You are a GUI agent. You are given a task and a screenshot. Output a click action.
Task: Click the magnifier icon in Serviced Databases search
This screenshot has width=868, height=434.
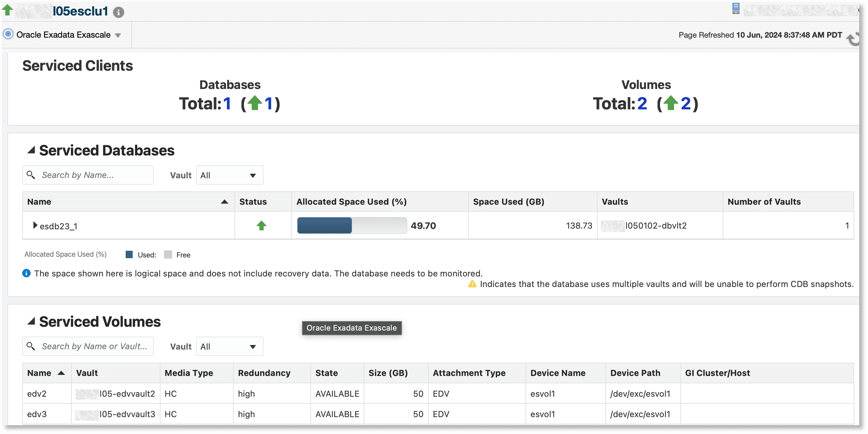click(31, 175)
